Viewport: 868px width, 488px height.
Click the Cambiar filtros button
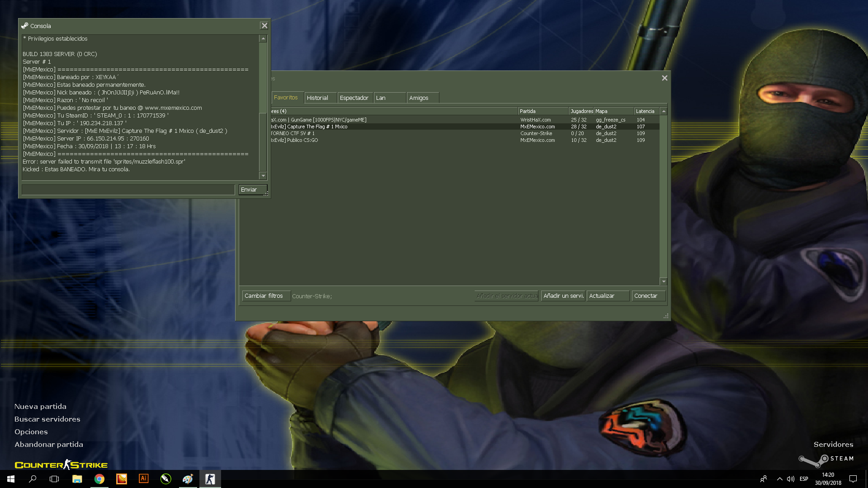266,296
